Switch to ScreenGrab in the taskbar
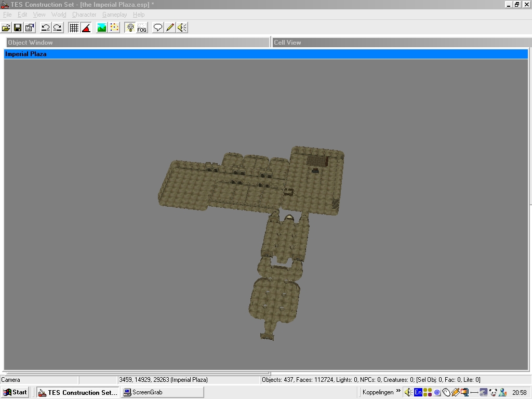 [163, 392]
